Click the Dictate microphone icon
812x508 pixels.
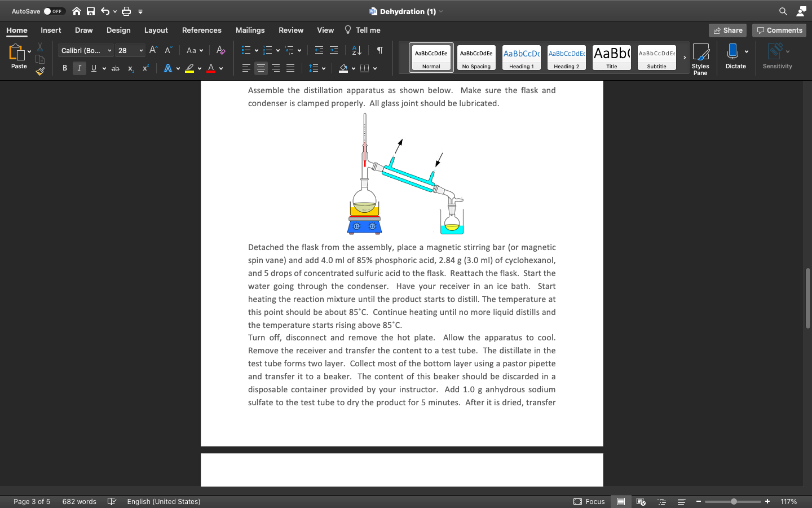point(732,52)
